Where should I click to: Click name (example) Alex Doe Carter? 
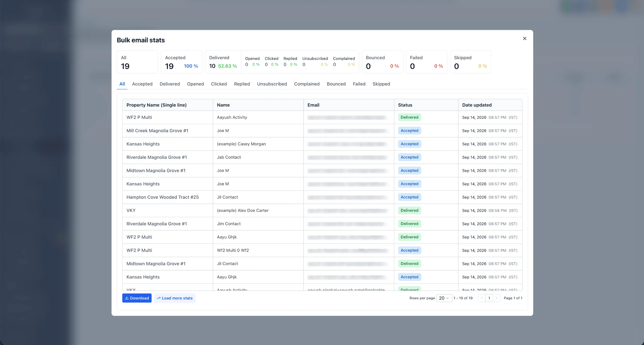pyautogui.click(x=243, y=210)
